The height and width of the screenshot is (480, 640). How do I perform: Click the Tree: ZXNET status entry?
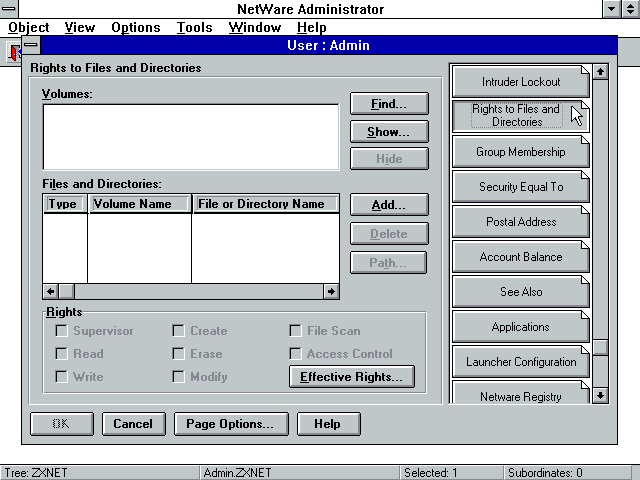click(100, 473)
